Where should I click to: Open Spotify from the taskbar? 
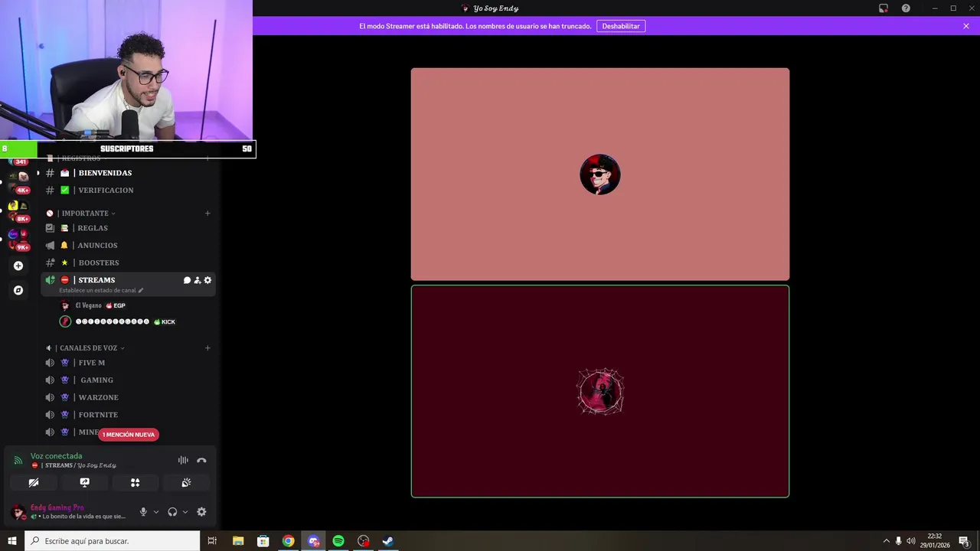click(338, 541)
